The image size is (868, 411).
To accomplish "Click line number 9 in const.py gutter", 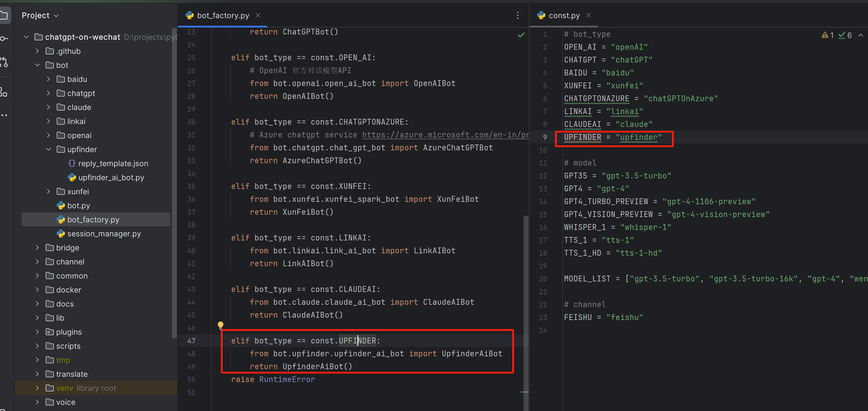I will 545,137.
